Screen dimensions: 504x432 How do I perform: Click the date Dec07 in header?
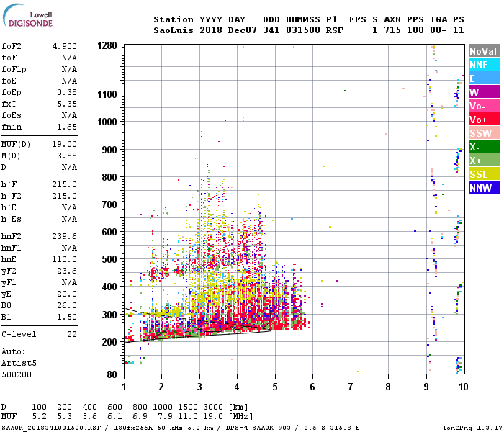(243, 30)
